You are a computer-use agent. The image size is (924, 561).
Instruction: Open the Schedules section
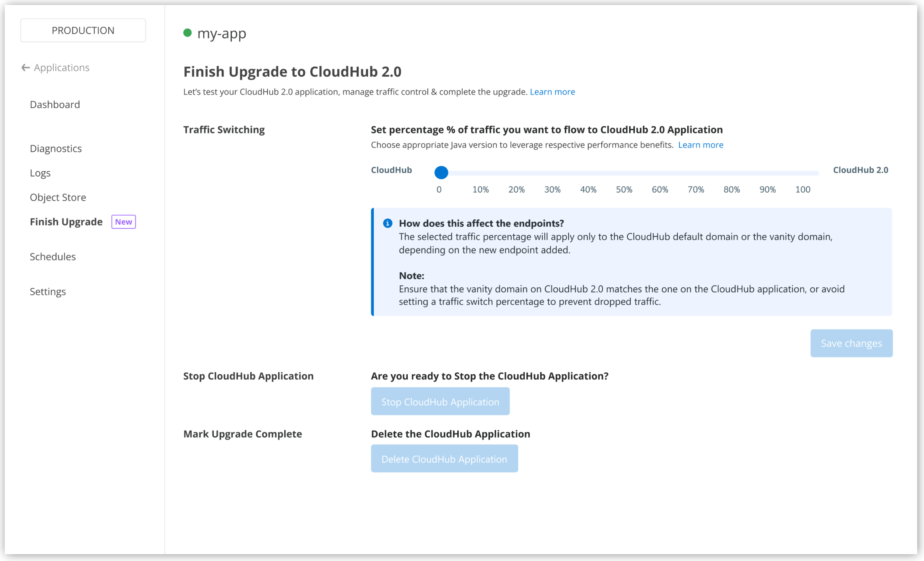(x=52, y=257)
